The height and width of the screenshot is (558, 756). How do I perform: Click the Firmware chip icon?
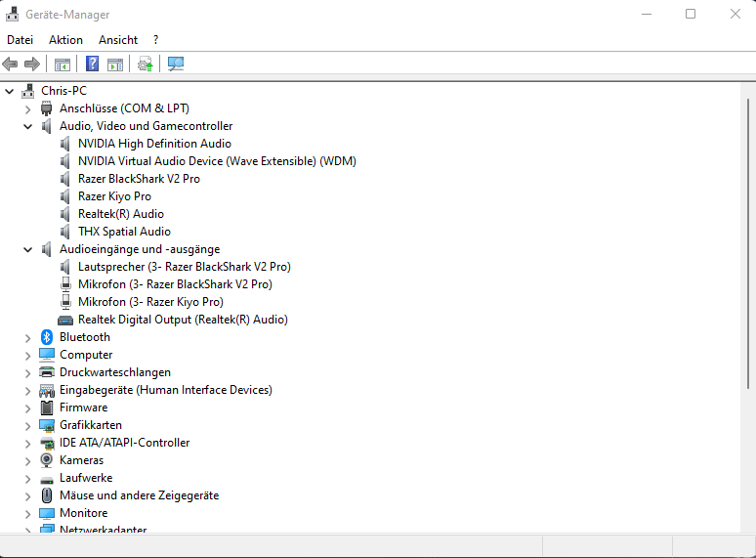point(47,408)
